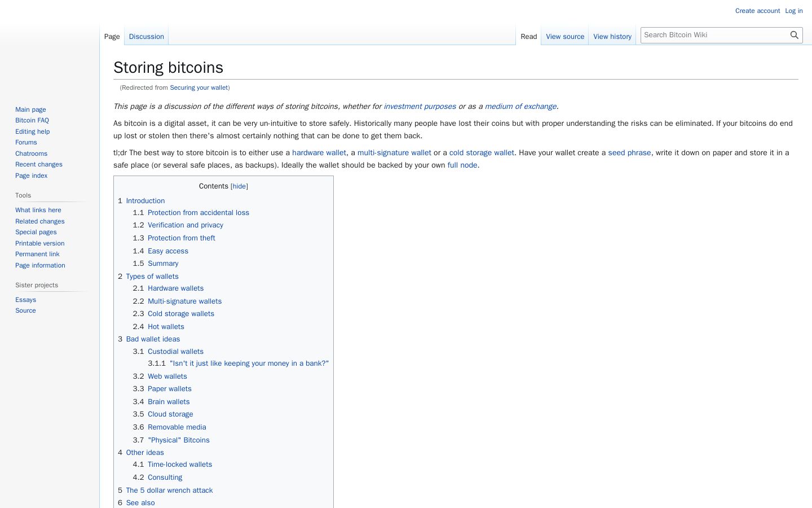
Task: Jump to Types of wallets
Action: 152,276
